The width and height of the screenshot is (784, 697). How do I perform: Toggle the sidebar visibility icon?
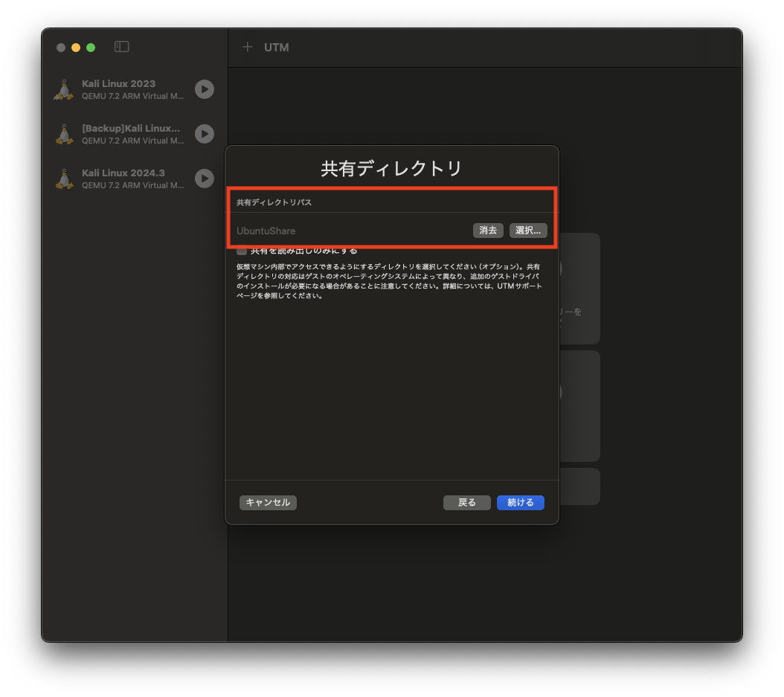[x=121, y=46]
